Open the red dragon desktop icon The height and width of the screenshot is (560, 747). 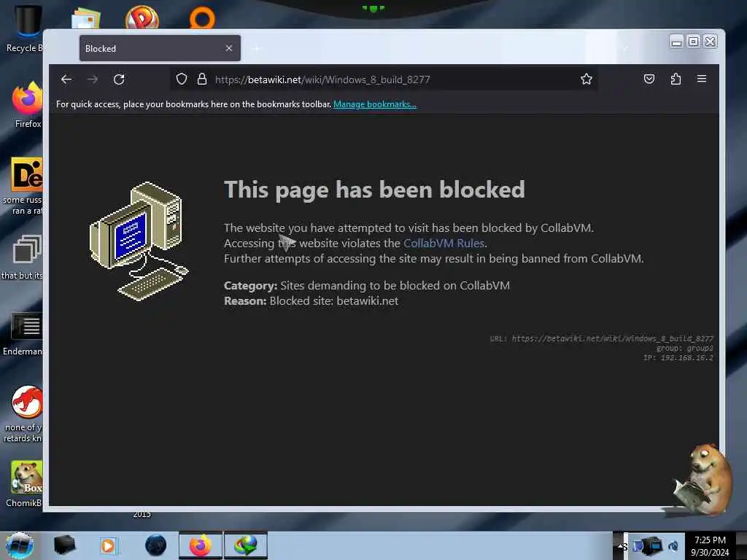tap(24, 414)
